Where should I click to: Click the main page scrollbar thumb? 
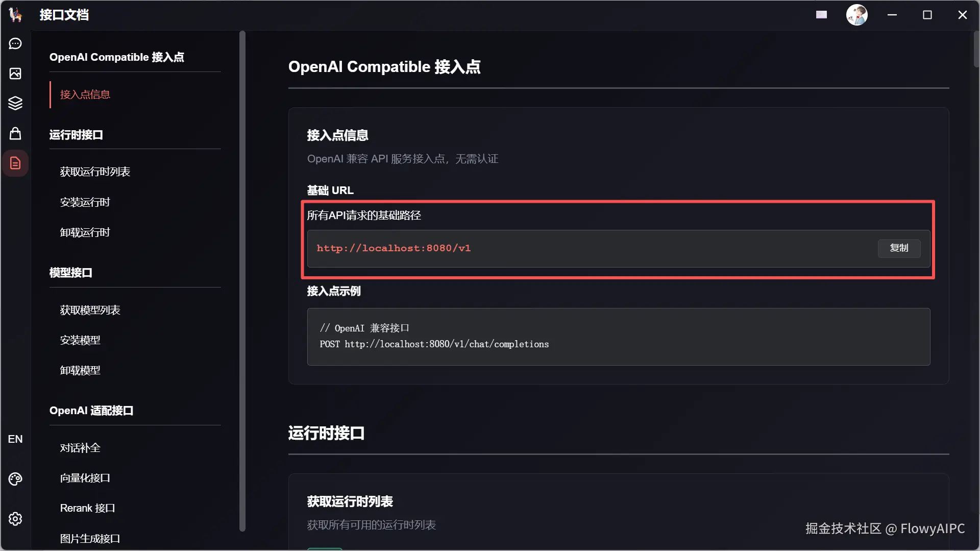click(x=976, y=49)
